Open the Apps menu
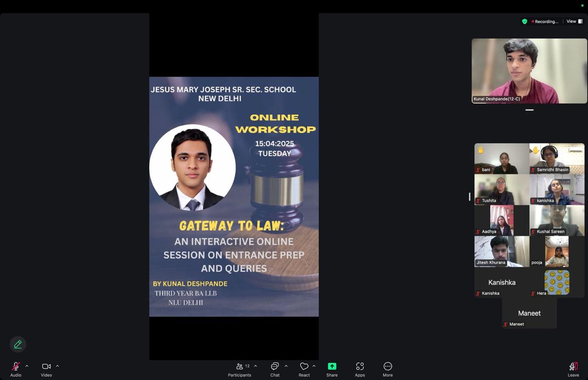The width and height of the screenshot is (588, 380). (360, 367)
